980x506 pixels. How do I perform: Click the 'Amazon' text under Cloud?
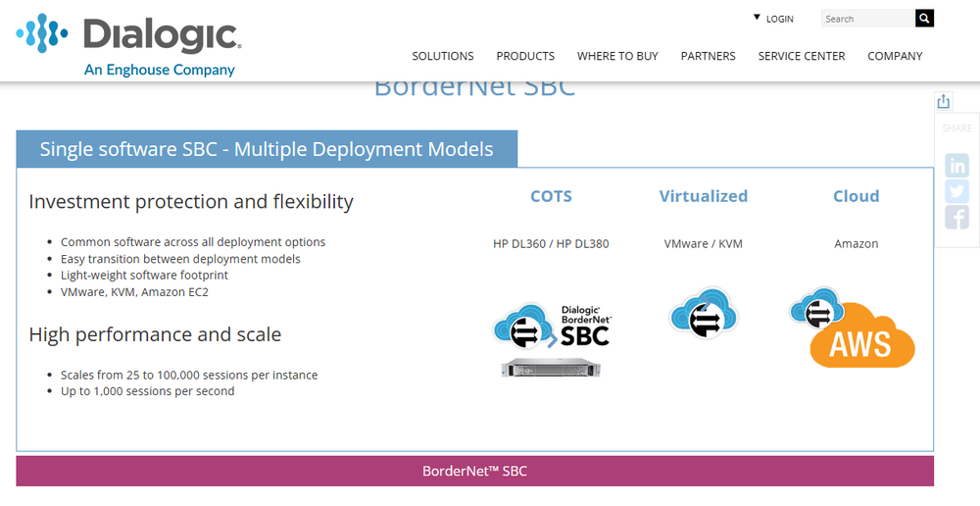click(x=857, y=244)
